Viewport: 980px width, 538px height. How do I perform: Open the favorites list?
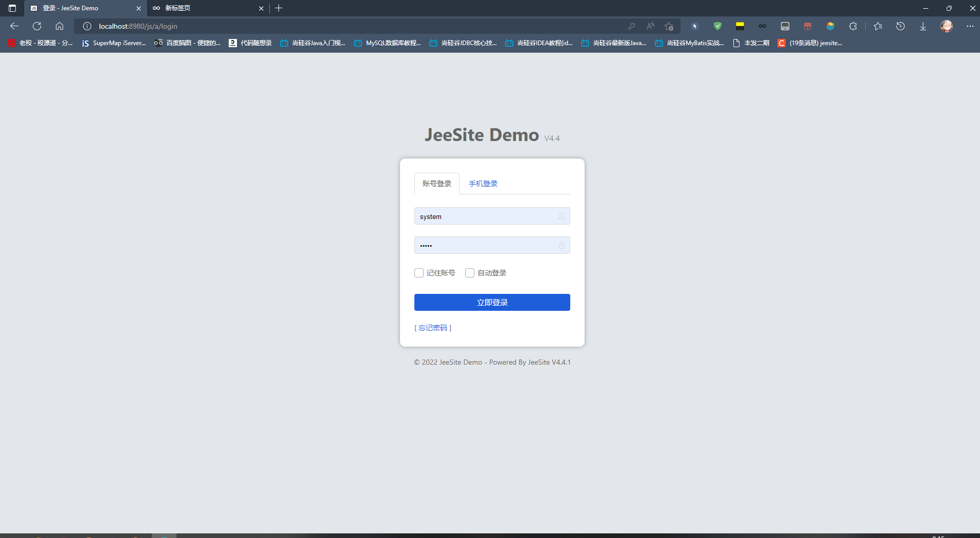[878, 26]
